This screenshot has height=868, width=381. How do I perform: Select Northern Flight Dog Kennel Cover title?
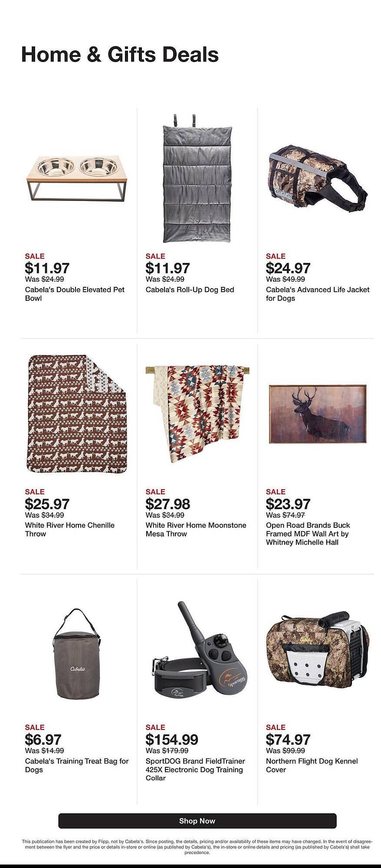[312, 765]
